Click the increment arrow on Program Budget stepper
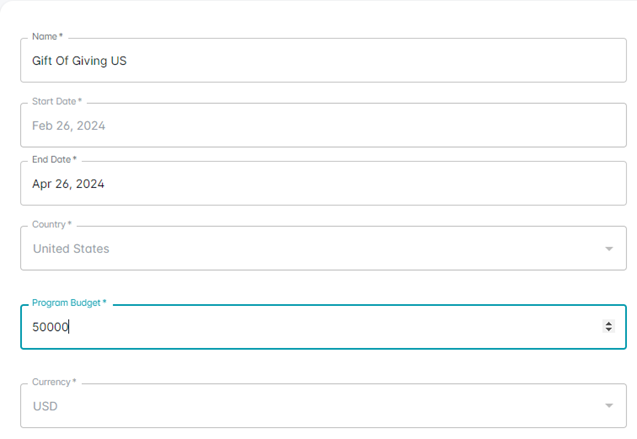 coord(608,323)
